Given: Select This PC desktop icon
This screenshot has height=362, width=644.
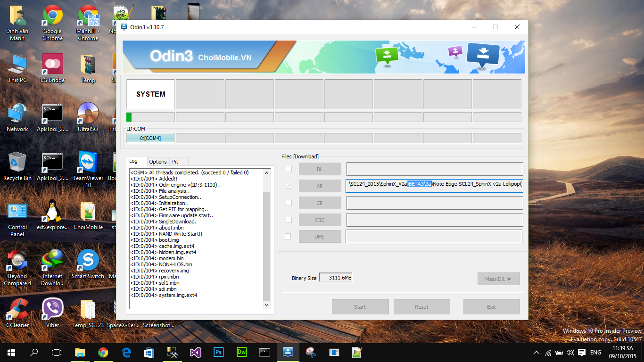Looking at the screenshot, I should coord(17,68).
